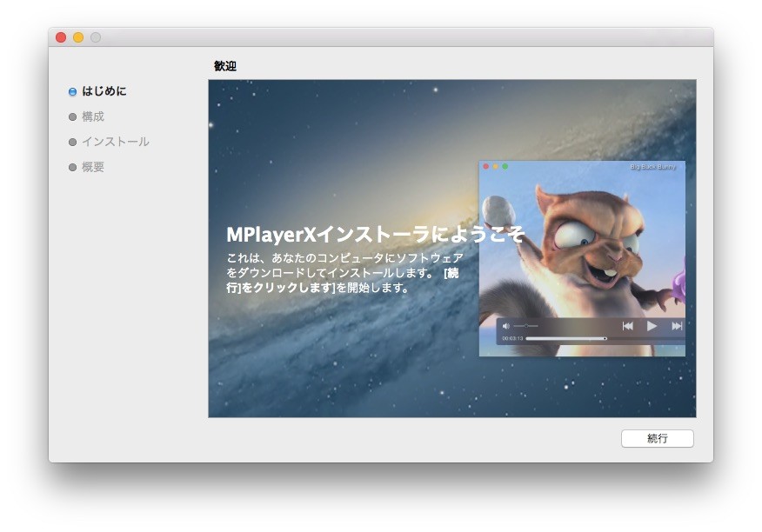Click the 続行 button to continue installation
The width and height of the screenshot is (762, 532).
point(657,439)
